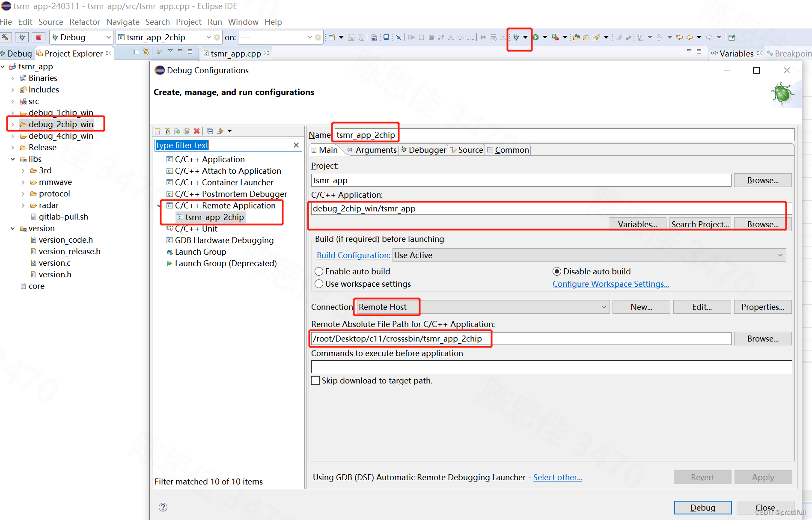Click the green Run button in toolbar

pyautogui.click(x=535, y=37)
